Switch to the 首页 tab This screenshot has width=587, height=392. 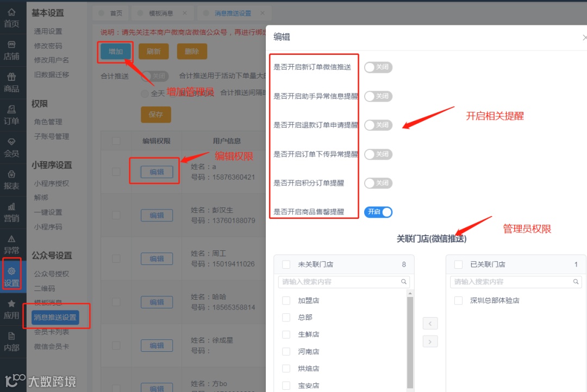click(110, 13)
